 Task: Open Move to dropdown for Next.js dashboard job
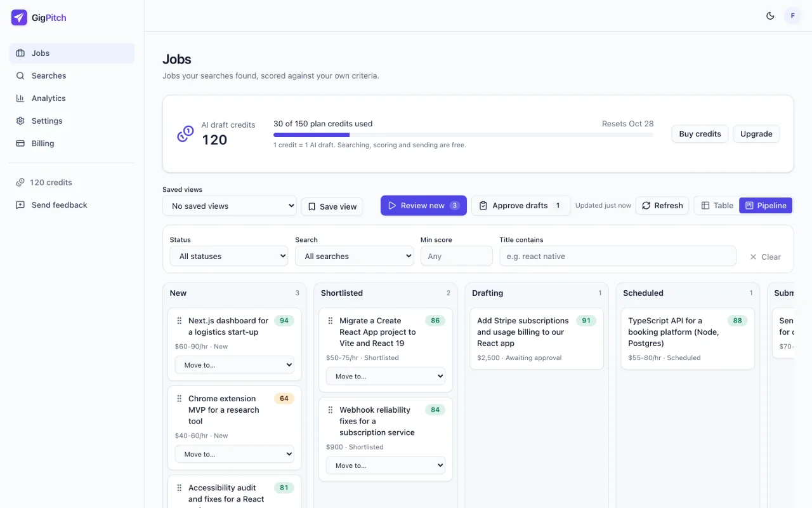tap(235, 365)
